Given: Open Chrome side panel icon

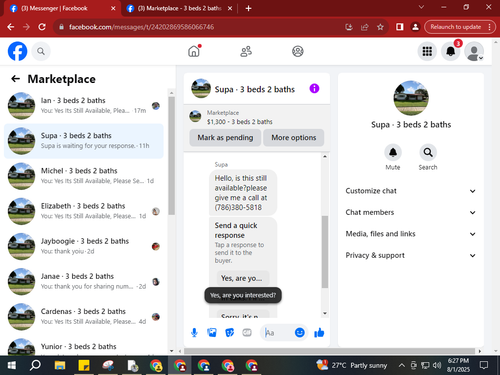Looking at the screenshot, I should click(399, 27).
